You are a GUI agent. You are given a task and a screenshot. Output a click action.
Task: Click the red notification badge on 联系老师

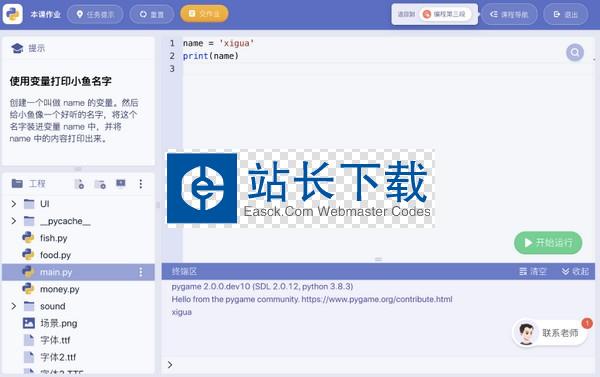tap(587, 323)
